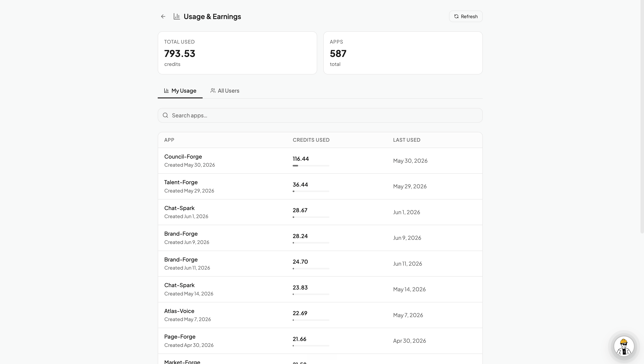Click the Jun 1, 2026 last used date
This screenshot has width=644, height=364.
(x=407, y=212)
